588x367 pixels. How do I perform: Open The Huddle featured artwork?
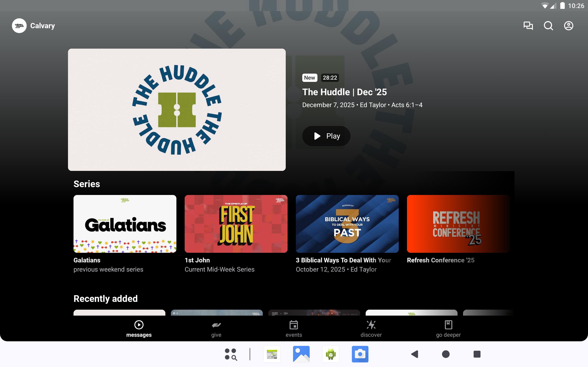click(x=177, y=110)
